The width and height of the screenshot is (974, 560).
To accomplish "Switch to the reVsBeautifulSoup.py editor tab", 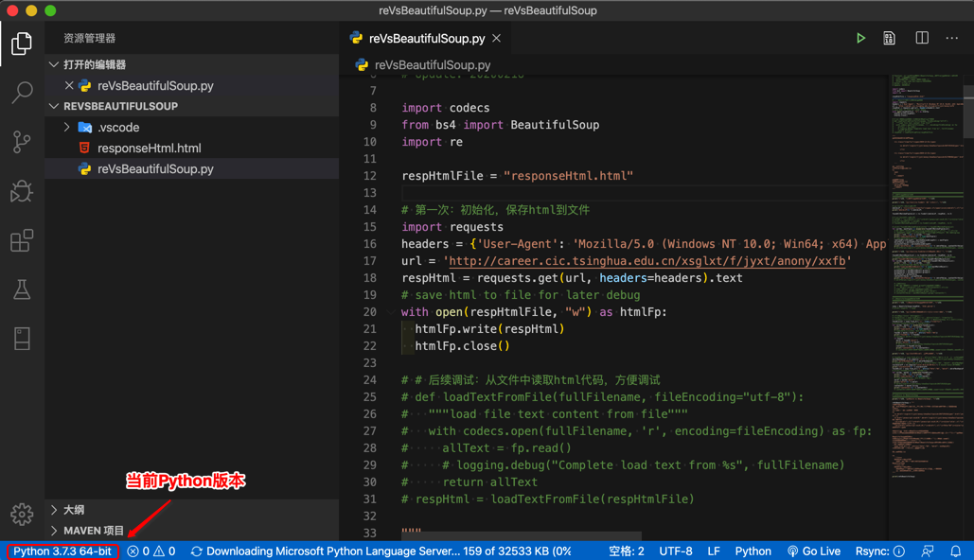I will [426, 39].
